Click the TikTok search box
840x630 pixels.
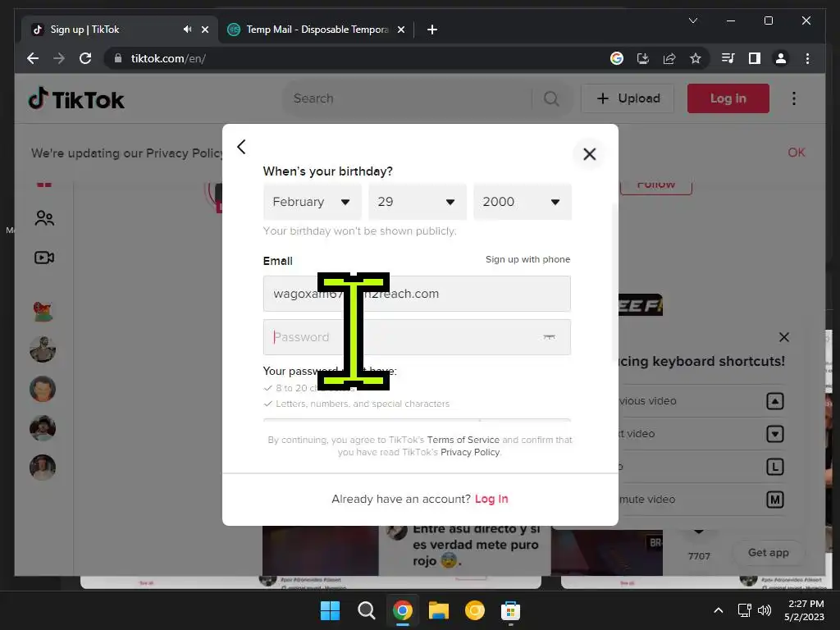click(x=407, y=98)
